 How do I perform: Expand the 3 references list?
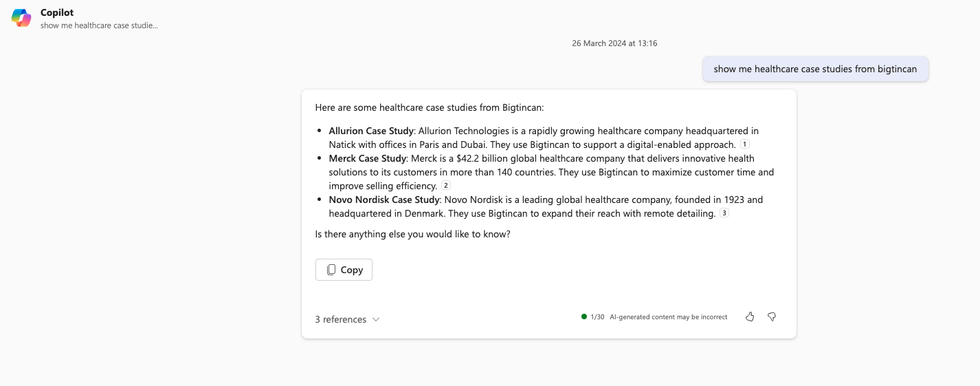347,319
